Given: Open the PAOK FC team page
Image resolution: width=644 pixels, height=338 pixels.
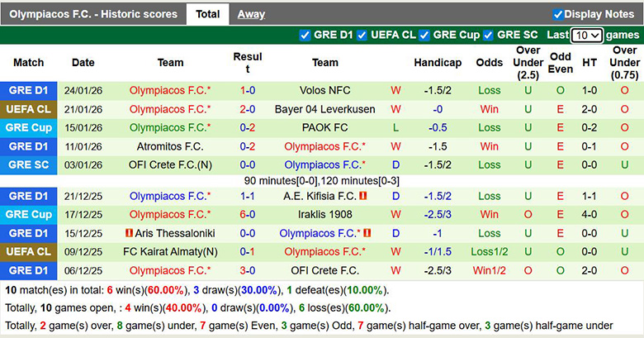Looking at the screenshot, I should (324, 127).
